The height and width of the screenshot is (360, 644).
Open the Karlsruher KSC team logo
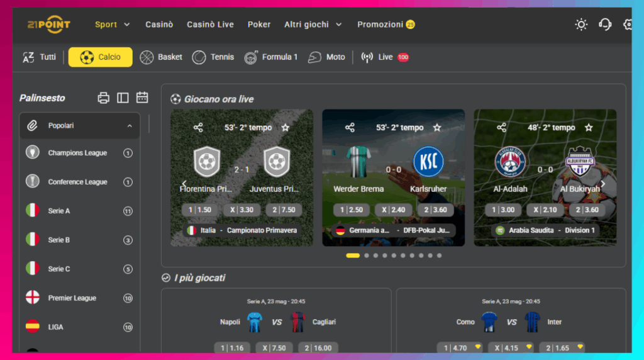click(x=428, y=162)
